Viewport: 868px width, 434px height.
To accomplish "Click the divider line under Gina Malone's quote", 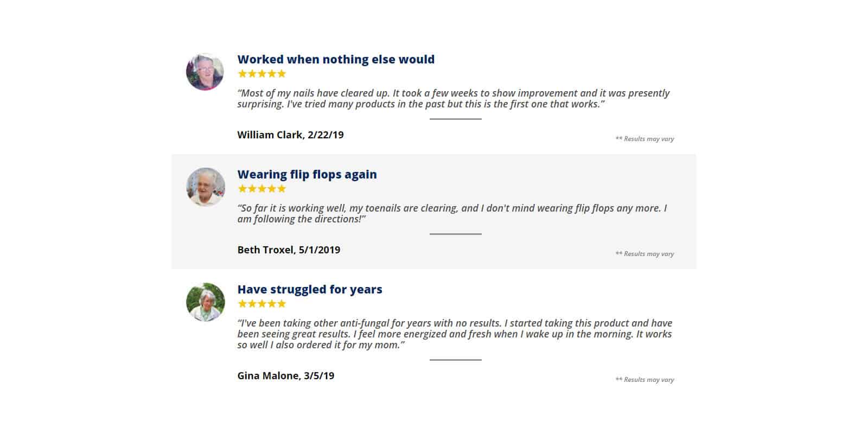I will click(x=456, y=360).
